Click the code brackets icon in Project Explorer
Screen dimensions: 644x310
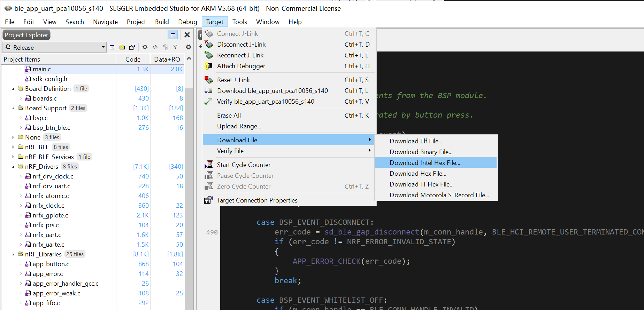tap(155, 47)
